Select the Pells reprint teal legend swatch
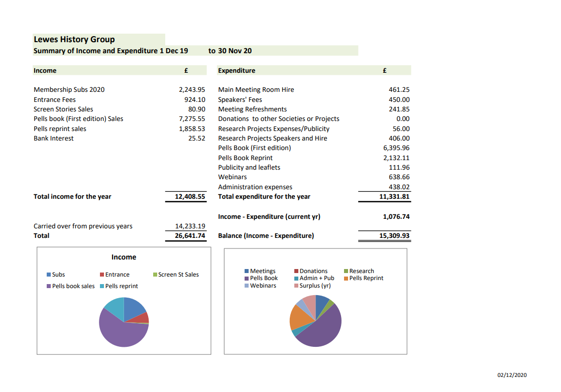The image size is (561, 392). point(102,286)
